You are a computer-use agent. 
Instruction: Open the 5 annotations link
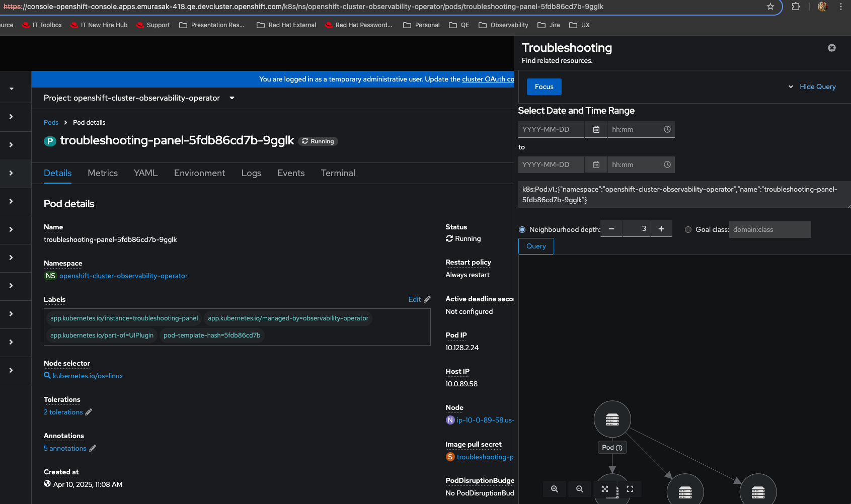coord(65,448)
